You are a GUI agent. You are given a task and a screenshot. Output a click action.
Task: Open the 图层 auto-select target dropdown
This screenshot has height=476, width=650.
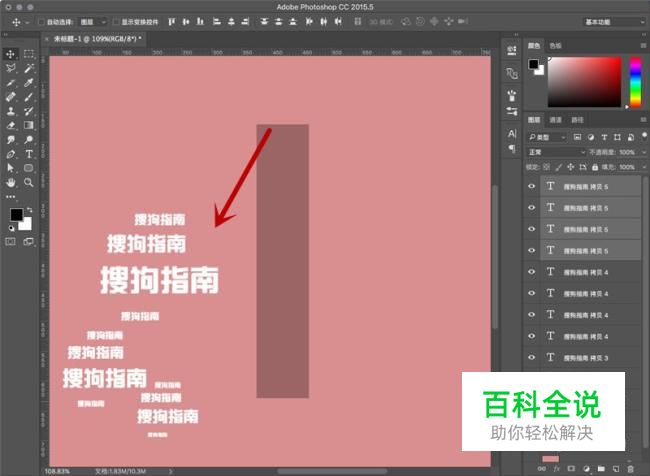[93, 22]
